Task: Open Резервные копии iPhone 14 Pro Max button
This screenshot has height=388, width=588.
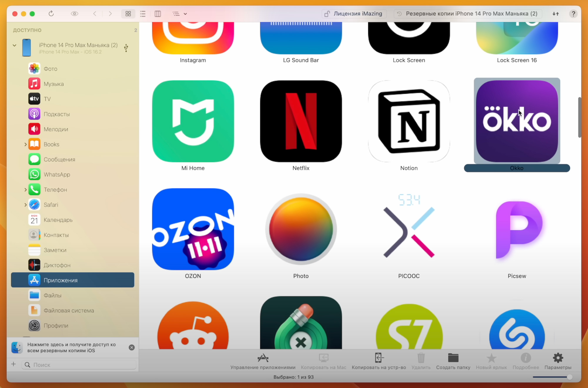Action: point(468,14)
